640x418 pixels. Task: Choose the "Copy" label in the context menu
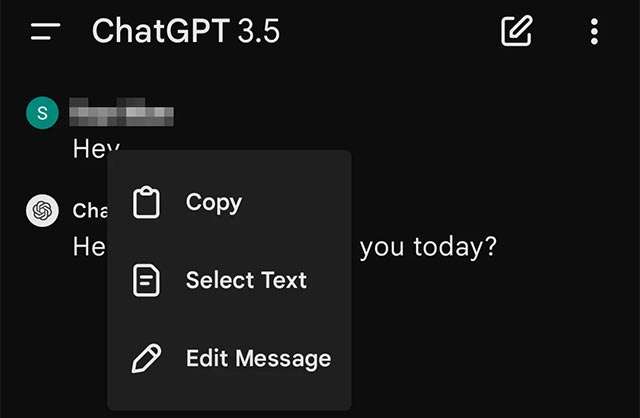click(x=214, y=203)
